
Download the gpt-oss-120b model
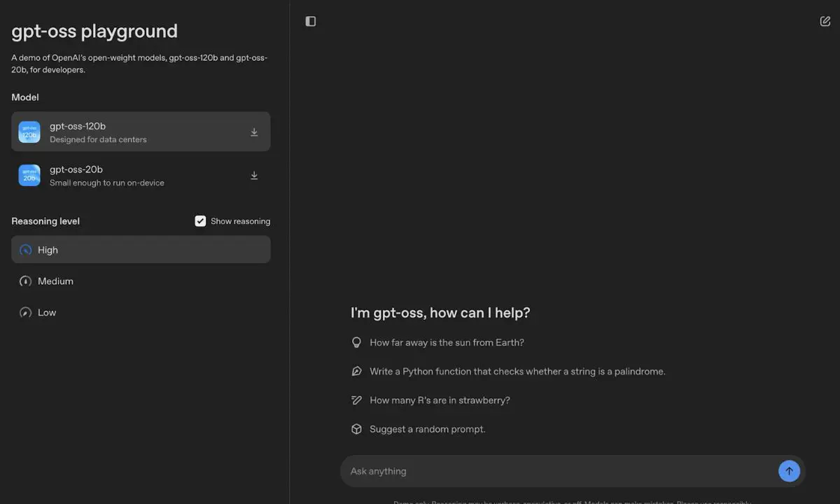point(254,132)
